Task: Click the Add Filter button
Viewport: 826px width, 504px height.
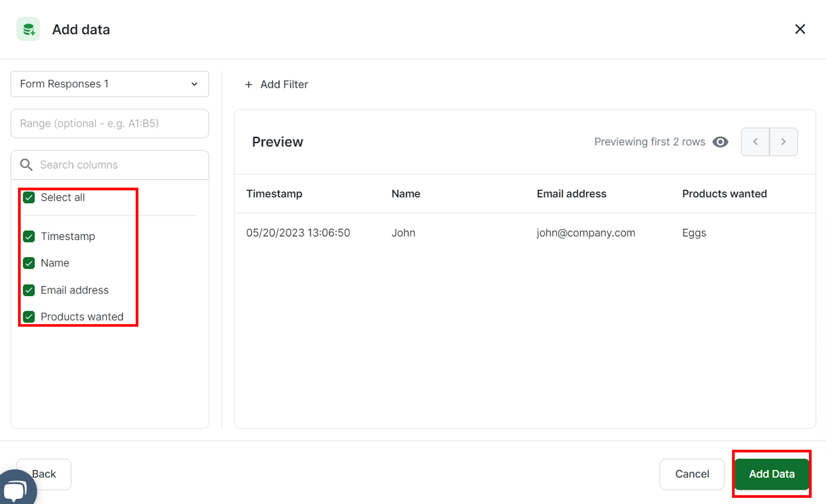Action: [x=276, y=84]
